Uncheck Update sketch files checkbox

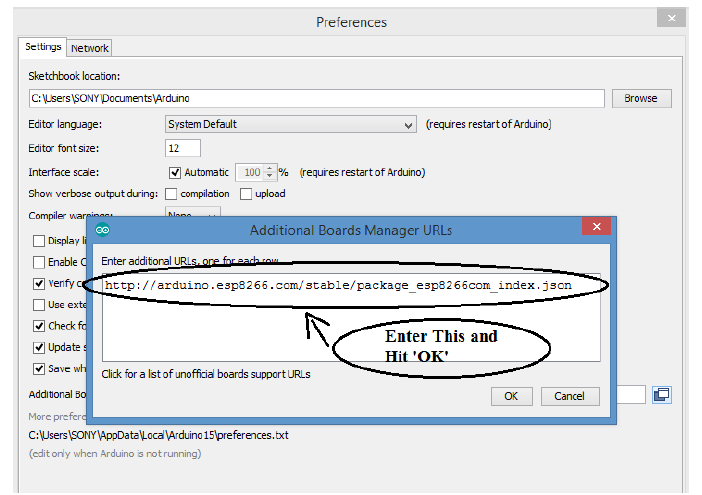click(39, 347)
